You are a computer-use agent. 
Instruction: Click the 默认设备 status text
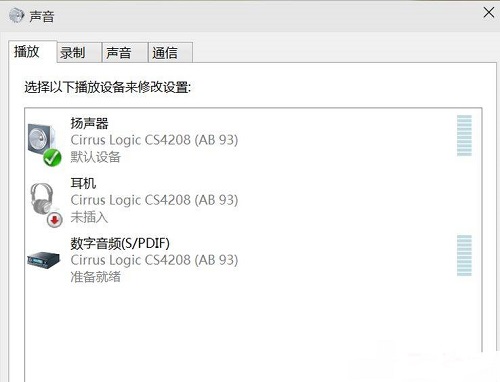coord(95,157)
